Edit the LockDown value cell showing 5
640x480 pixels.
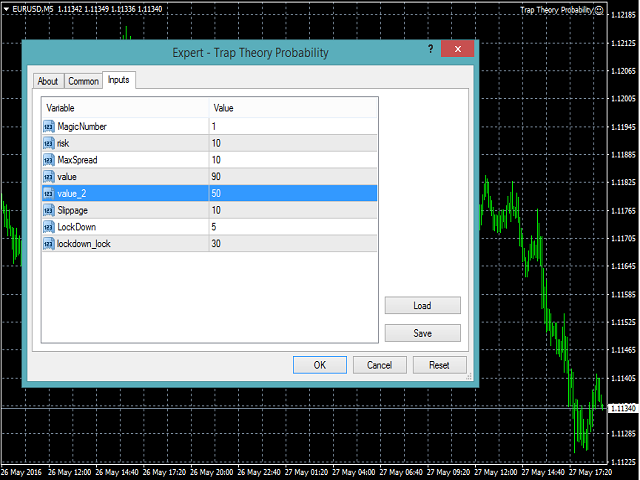click(x=293, y=227)
